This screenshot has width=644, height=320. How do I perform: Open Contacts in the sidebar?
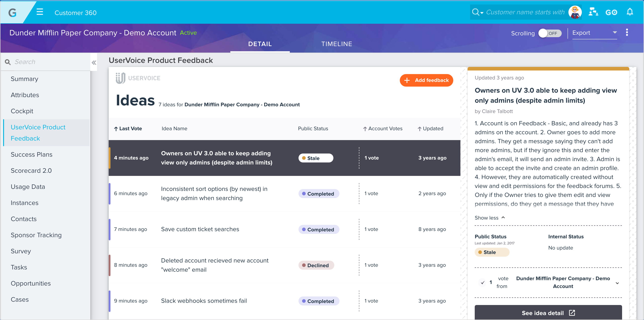pos(23,219)
